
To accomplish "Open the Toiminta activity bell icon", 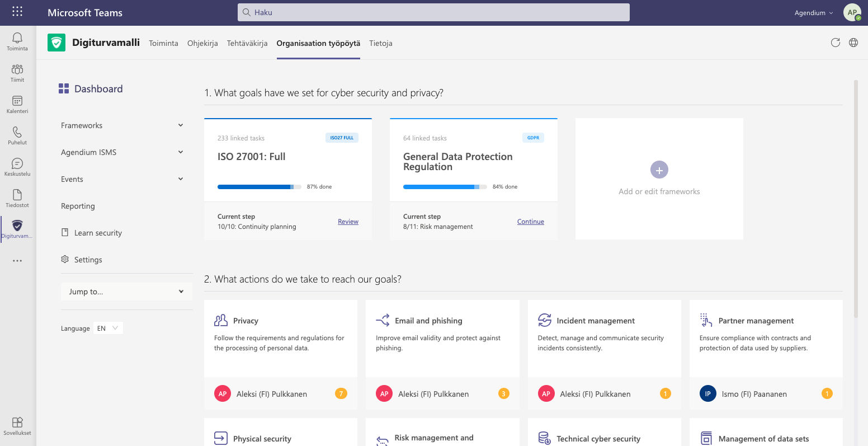I will point(17,39).
